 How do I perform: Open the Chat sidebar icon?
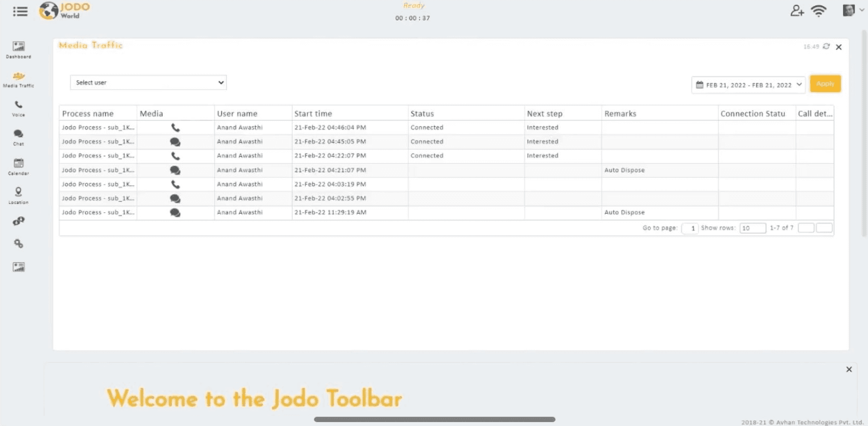coord(18,137)
